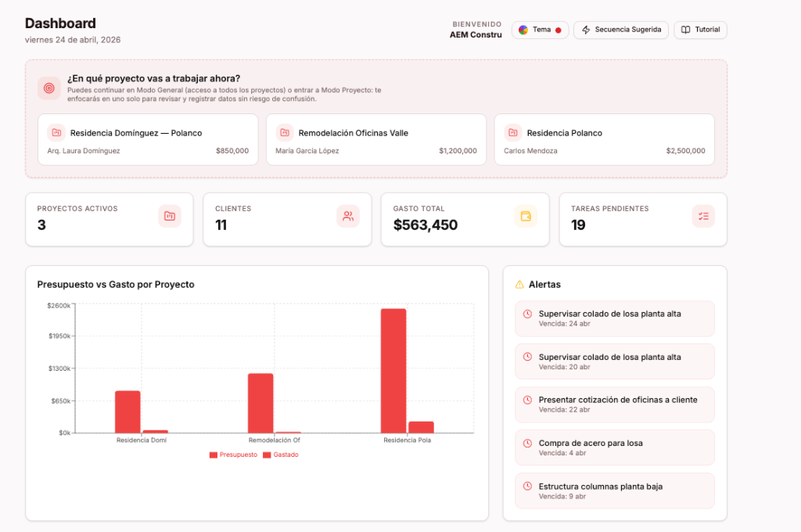The width and height of the screenshot is (801, 532).
Task: Click clock icon of alert Vencida: 24 abr
Action: (528, 314)
